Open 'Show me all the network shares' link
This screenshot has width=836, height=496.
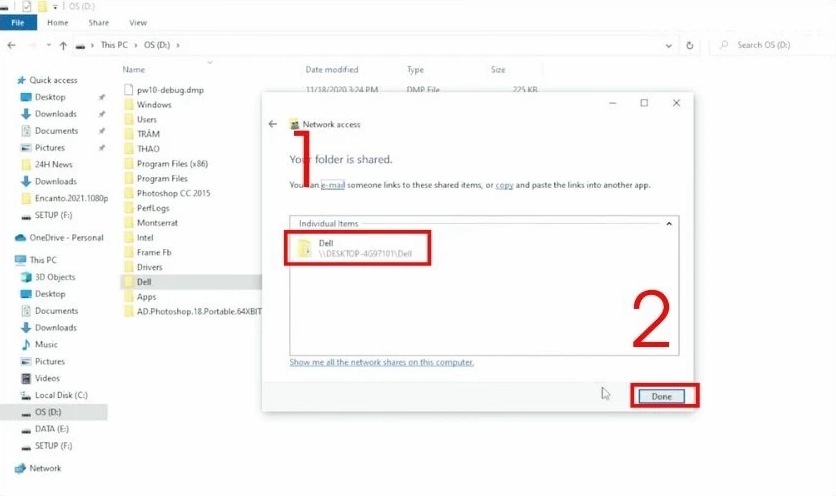coord(381,362)
